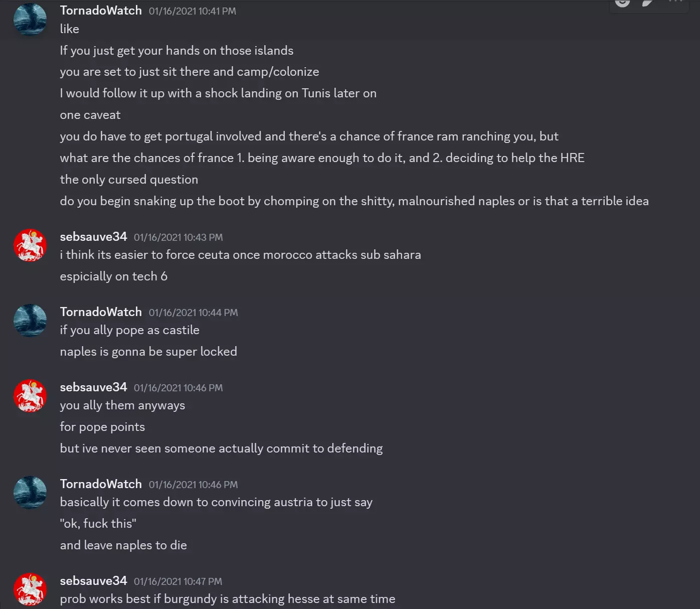Open the more options ellipsis icon
700x609 pixels.
(x=675, y=2)
